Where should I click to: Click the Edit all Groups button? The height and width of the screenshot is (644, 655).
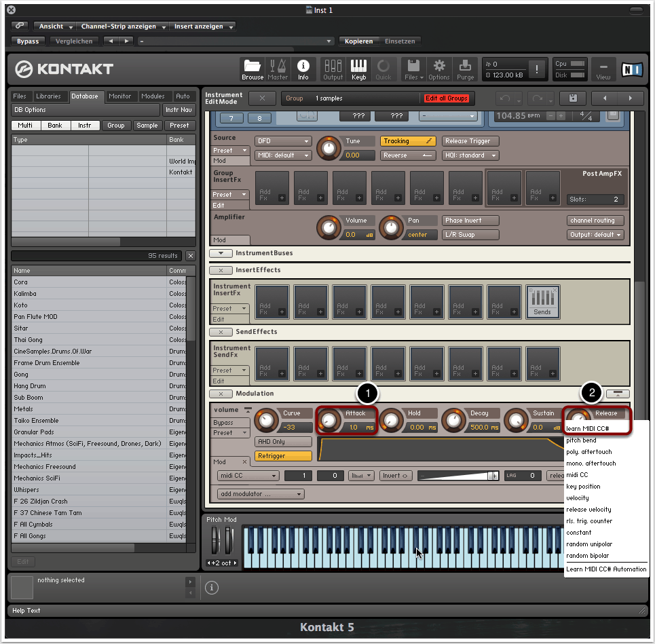[446, 98]
